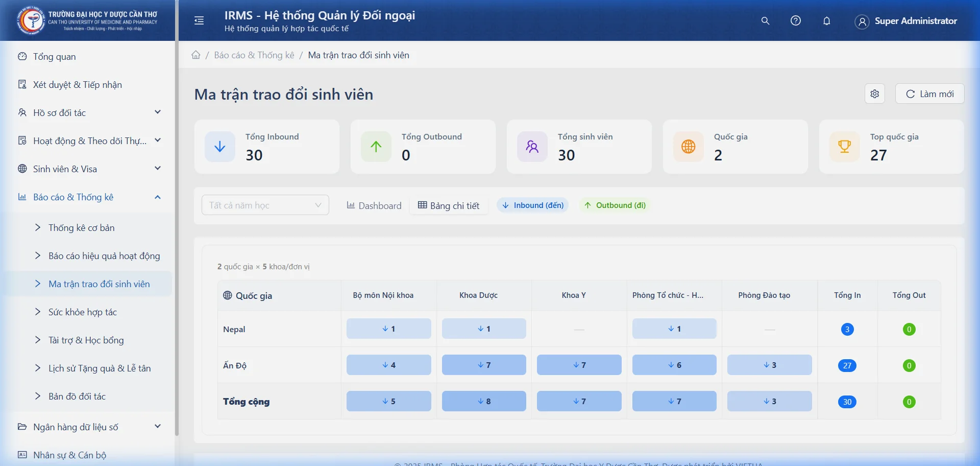980x466 pixels.
Task: Click the Làm mới refresh button
Action: click(929, 94)
